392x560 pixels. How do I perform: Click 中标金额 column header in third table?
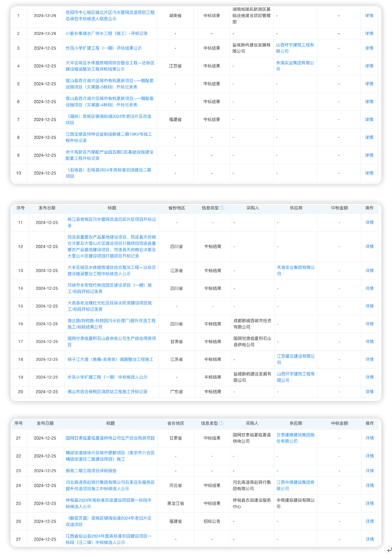[339, 423]
